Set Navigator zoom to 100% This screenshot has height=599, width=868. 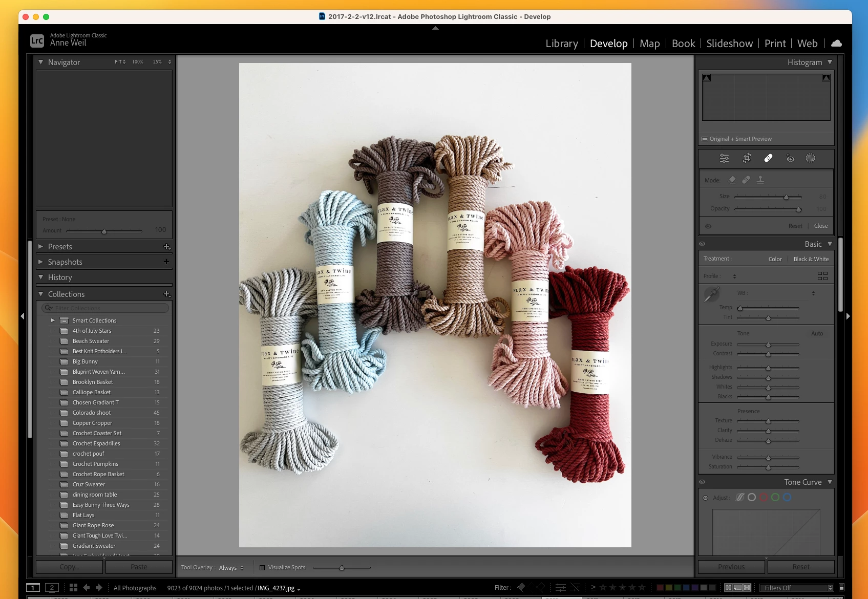click(138, 62)
